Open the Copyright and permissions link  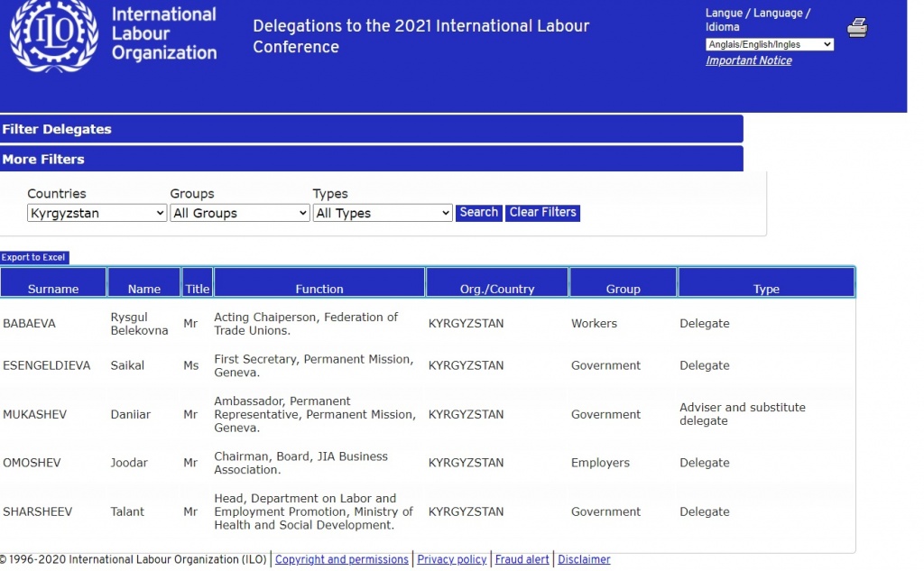[341, 559]
